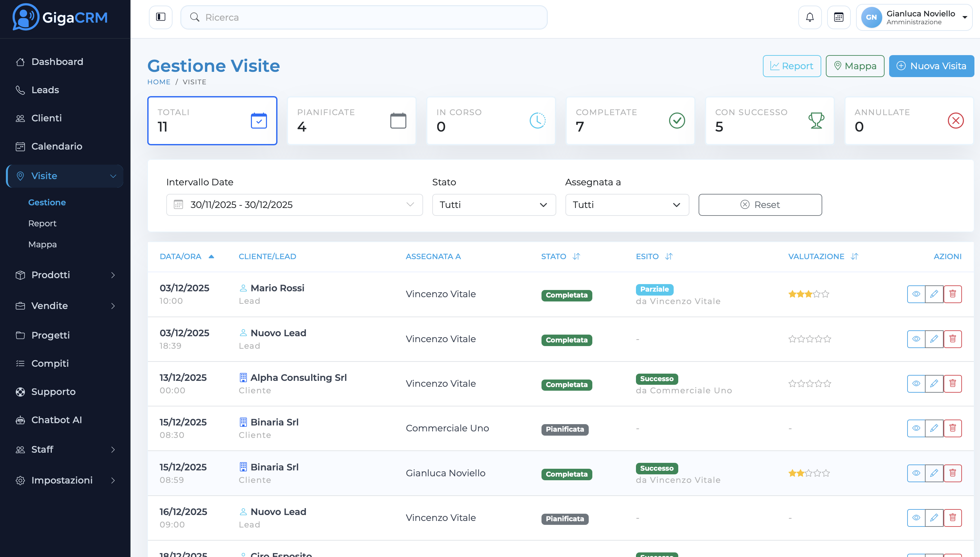Viewport: 980px width, 557px height.
Task: View Binaria Srl 08:30 visit details
Action: (x=916, y=428)
